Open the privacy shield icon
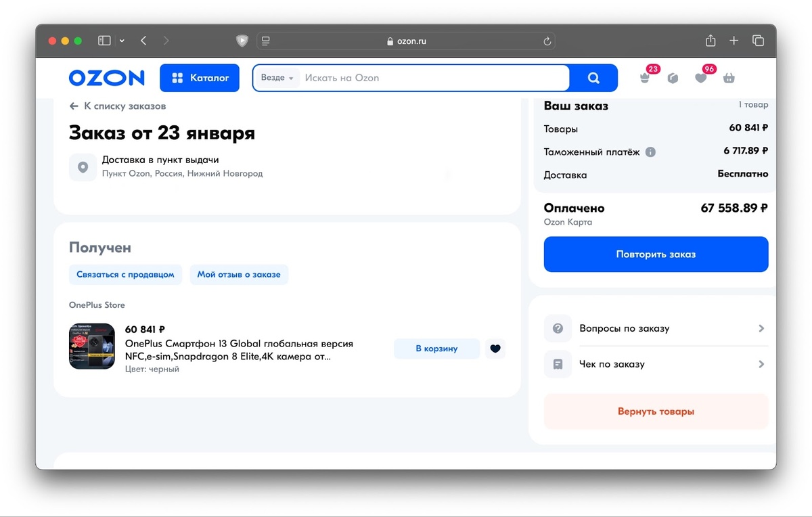 coord(242,41)
